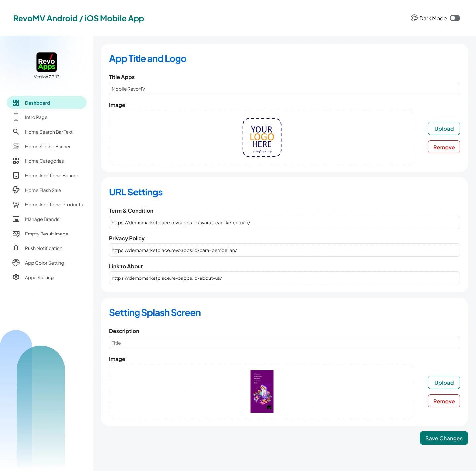
Task: Open Home Additional Banner page
Action: [47, 175]
